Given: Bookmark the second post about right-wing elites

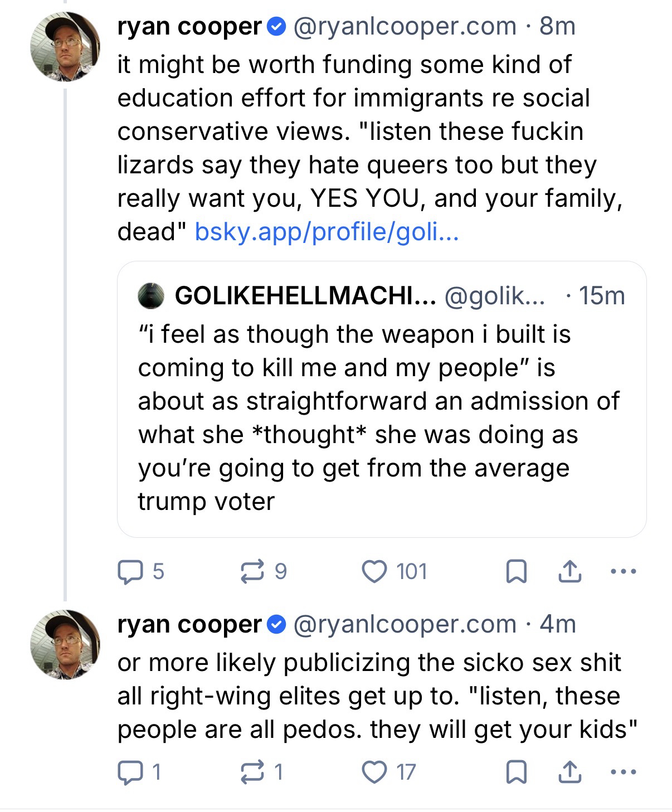Looking at the screenshot, I should 516,772.
